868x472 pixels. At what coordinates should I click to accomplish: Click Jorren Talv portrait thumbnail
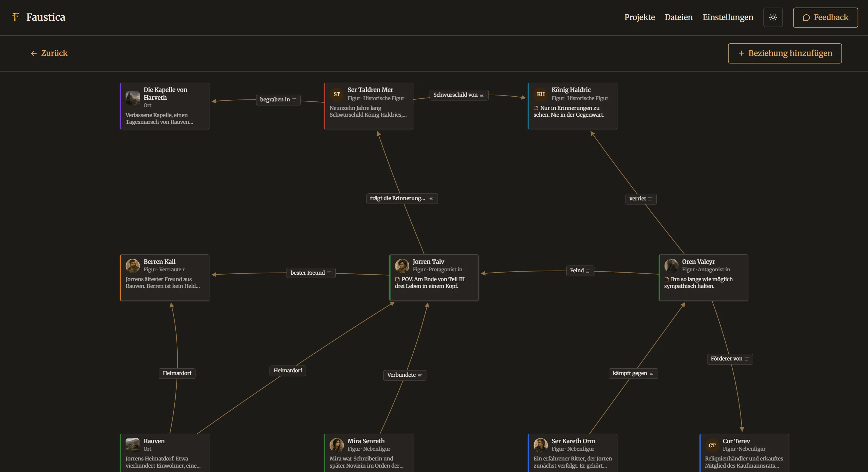(x=402, y=266)
